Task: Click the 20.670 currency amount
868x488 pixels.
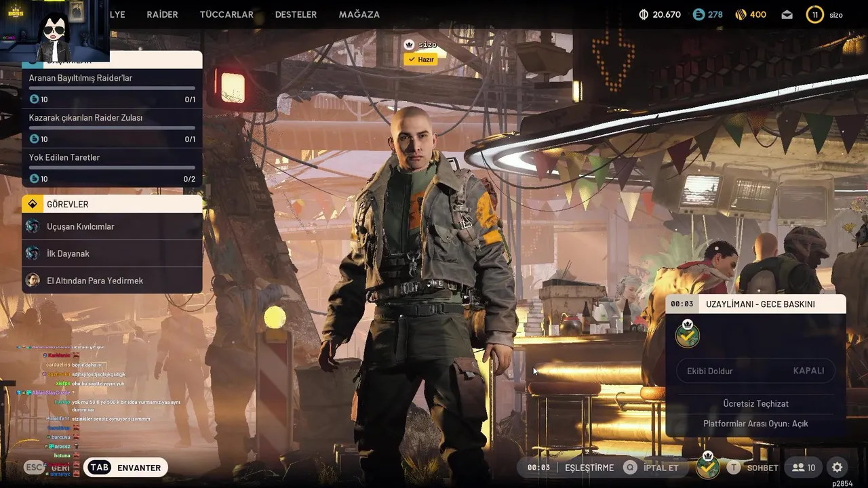Action: coord(667,14)
